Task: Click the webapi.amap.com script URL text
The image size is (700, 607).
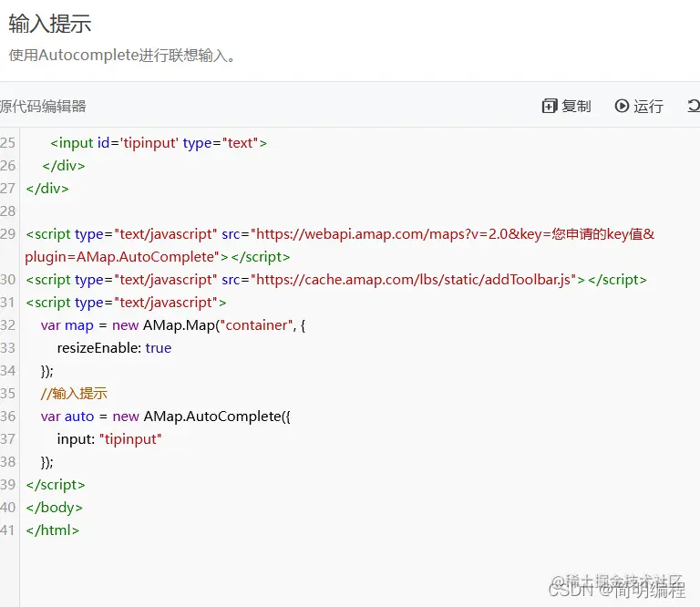Action: click(x=453, y=234)
